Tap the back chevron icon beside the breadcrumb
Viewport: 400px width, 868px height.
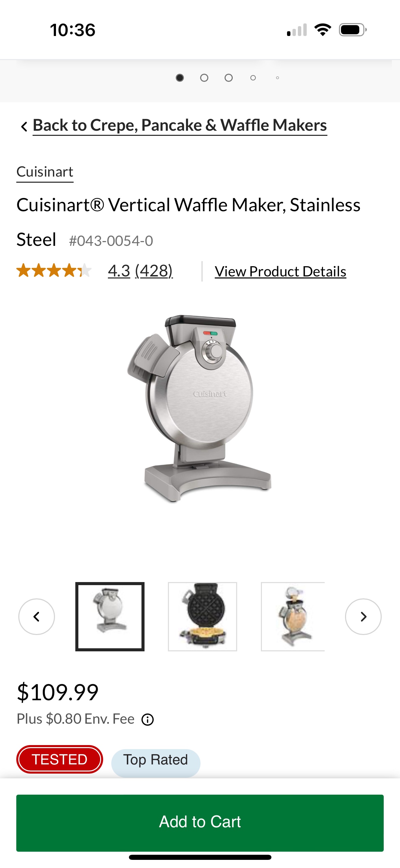coord(24,126)
